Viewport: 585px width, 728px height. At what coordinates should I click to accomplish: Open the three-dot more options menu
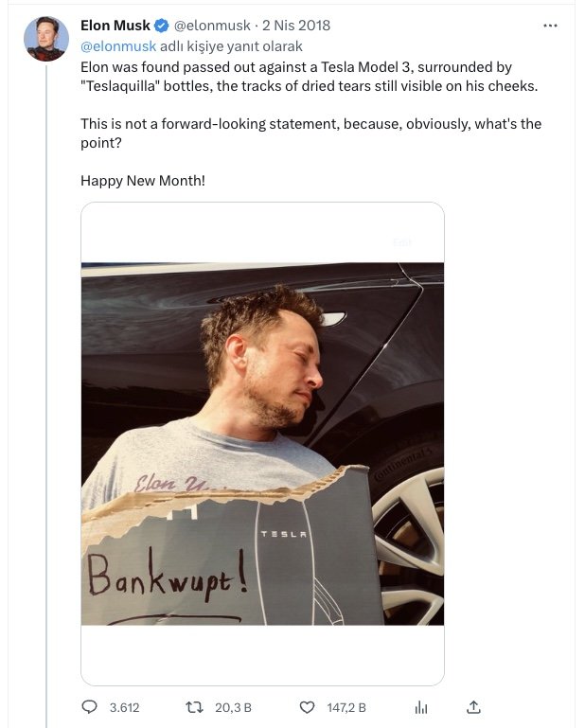[x=550, y=26]
